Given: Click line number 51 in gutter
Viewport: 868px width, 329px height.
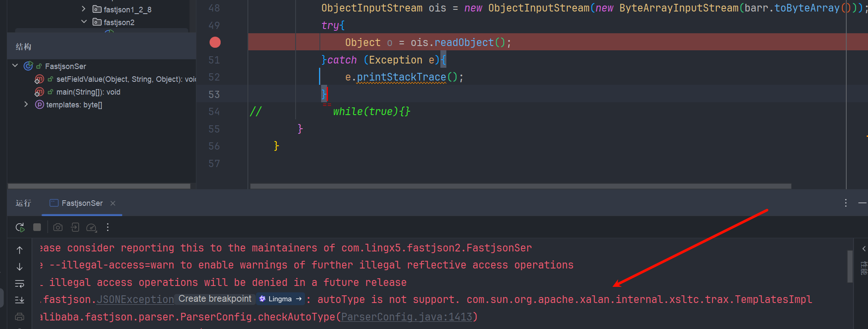Looking at the screenshot, I should 214,60.
